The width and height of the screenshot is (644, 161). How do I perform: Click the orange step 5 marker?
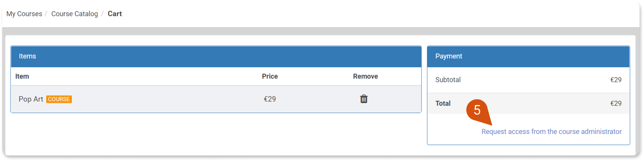pos(477,110)
